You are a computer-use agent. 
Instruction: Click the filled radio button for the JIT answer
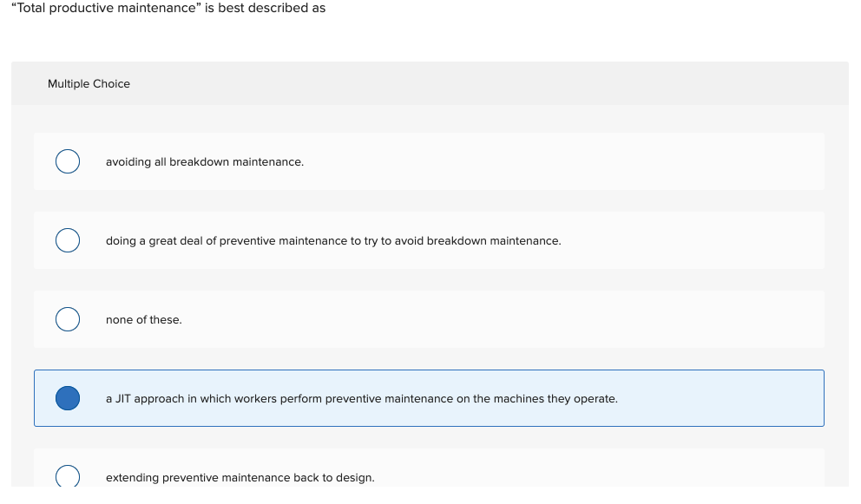tap(68, 398)
